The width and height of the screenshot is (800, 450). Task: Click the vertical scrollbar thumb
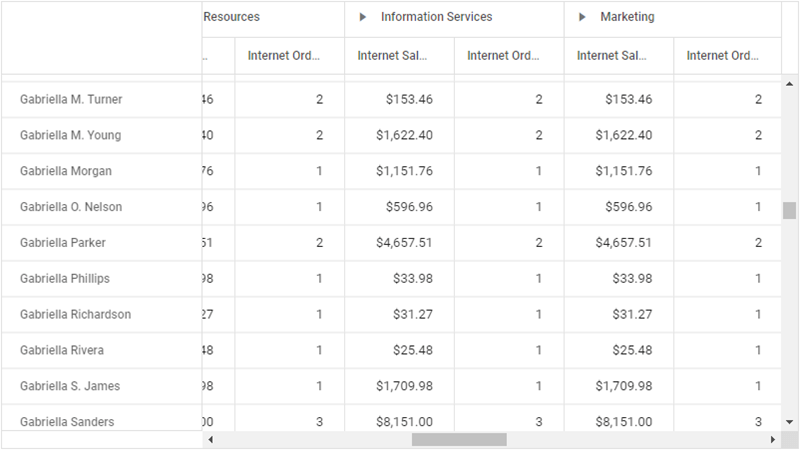click(789, 210)
